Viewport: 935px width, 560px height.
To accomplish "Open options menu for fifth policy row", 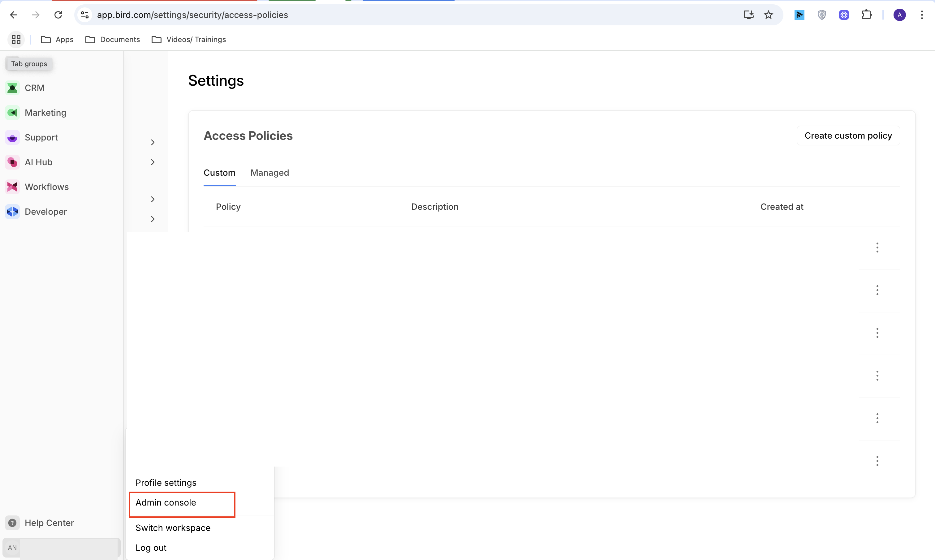I will pos(877,419).
